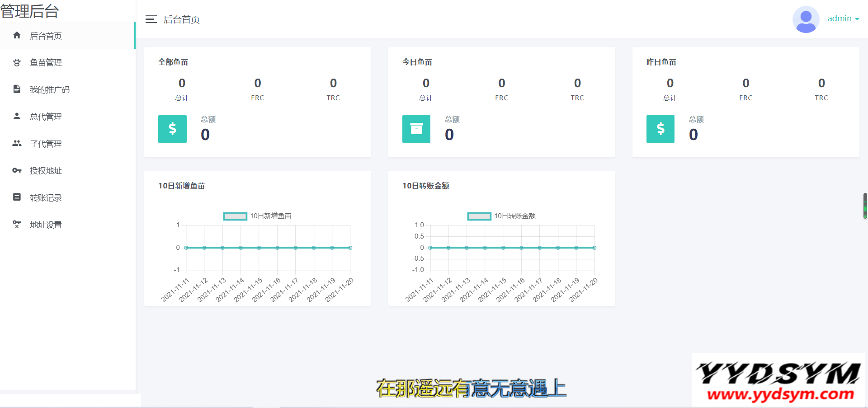The width and height of the screenshot is (868, 408).
Task: Open the admin user dropdown
Action: [843, 19]
